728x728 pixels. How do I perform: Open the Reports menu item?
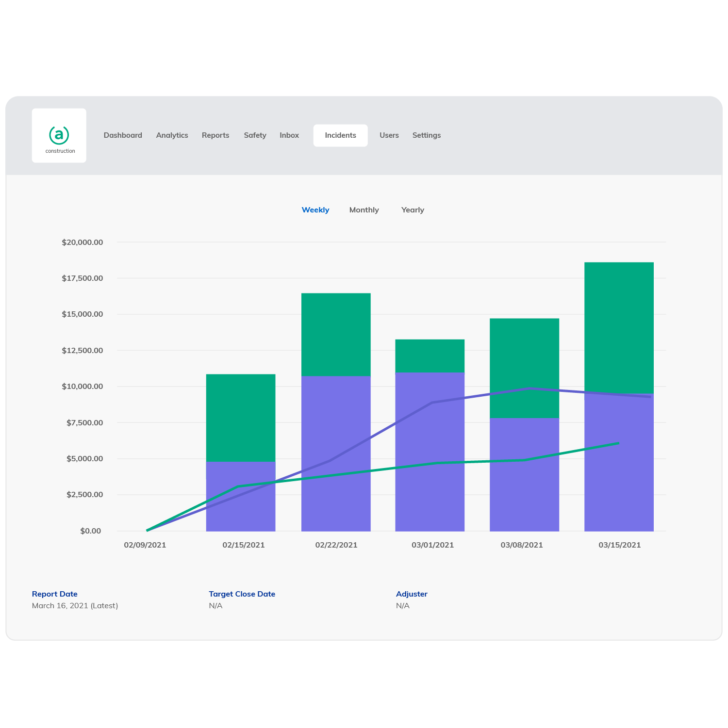click(x=215, y=135)
